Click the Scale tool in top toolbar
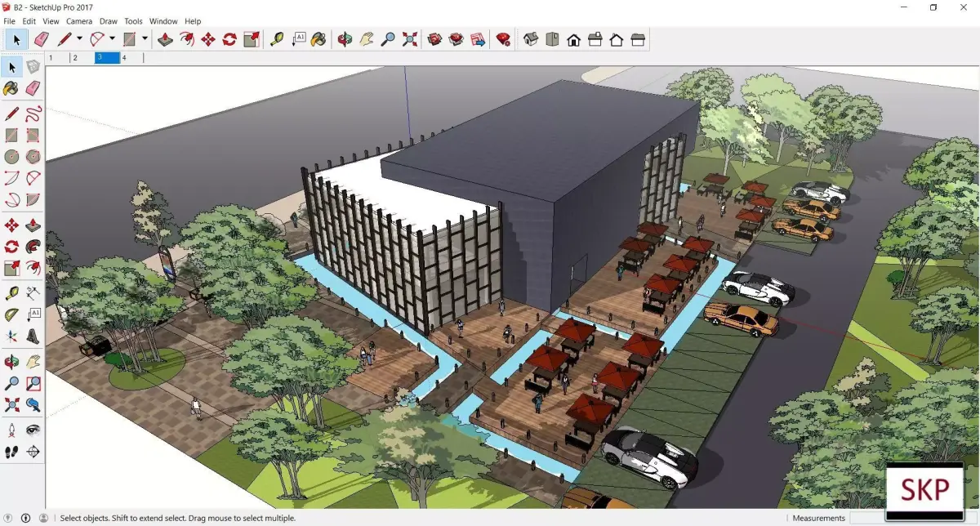 tap(251, 39)
